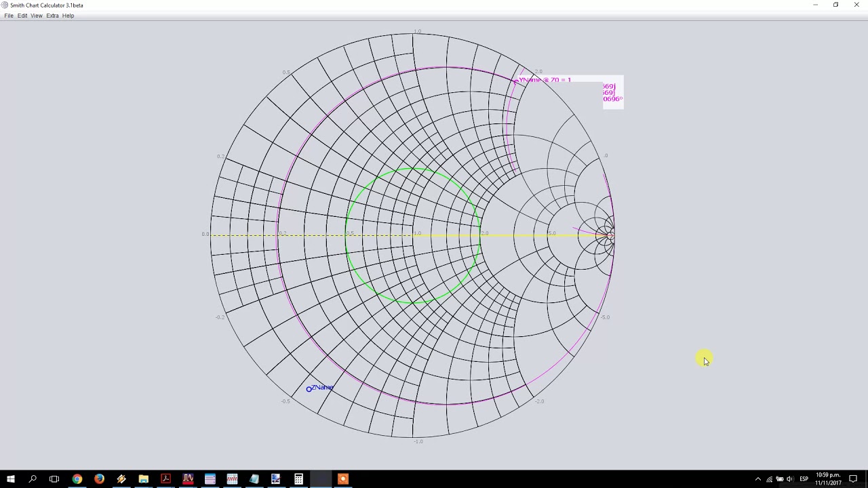Switch ESP keyboard language in tray

pos(804,479)
